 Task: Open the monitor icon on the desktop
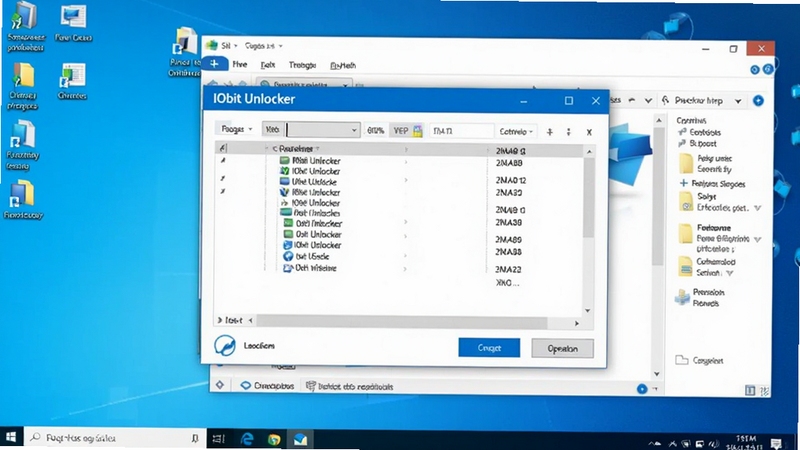[x=73, y=17]
